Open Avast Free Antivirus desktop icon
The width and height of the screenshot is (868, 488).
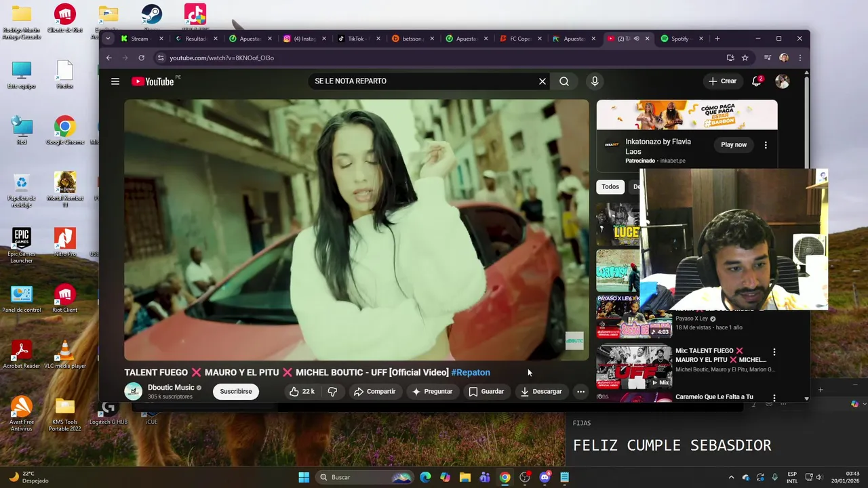pos(22,414)
